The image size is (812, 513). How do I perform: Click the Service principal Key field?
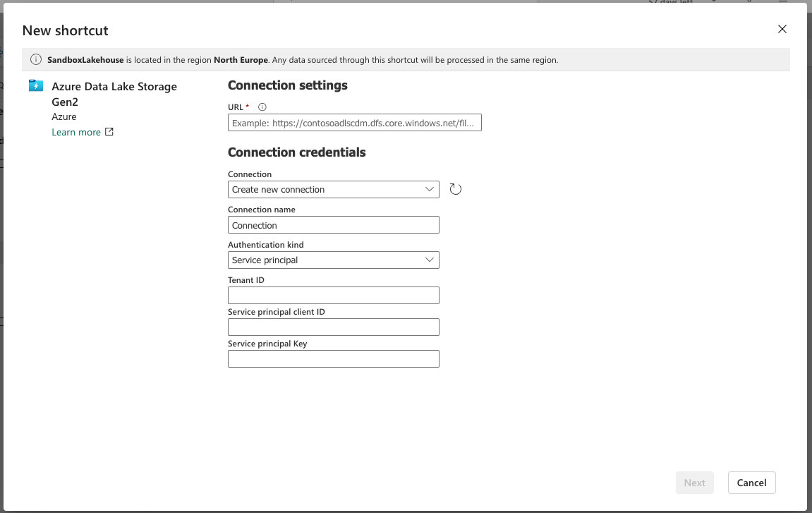[x=333, y=358]
